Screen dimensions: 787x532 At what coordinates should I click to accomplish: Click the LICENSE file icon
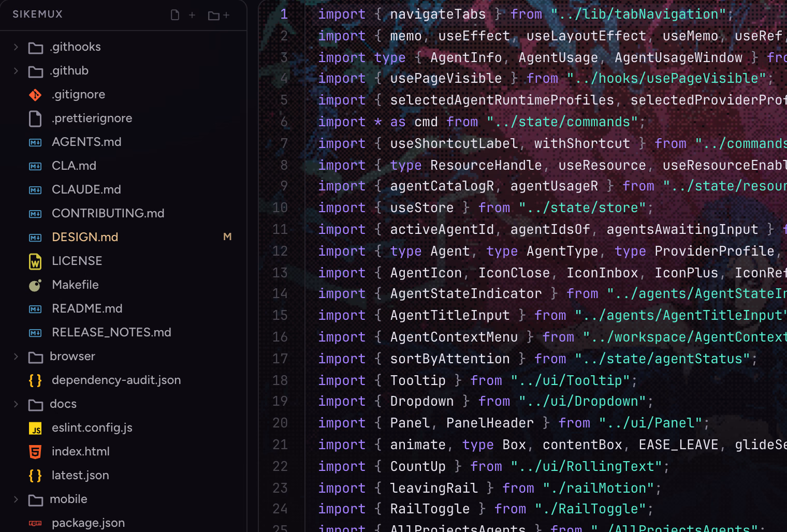pos(35,261)
